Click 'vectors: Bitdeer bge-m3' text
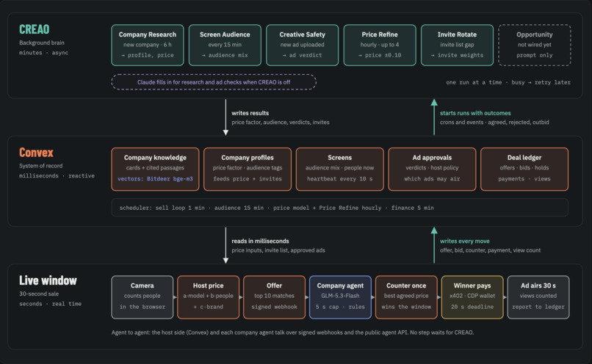This screenshot has height=364, width=592. tap(155, 179)
